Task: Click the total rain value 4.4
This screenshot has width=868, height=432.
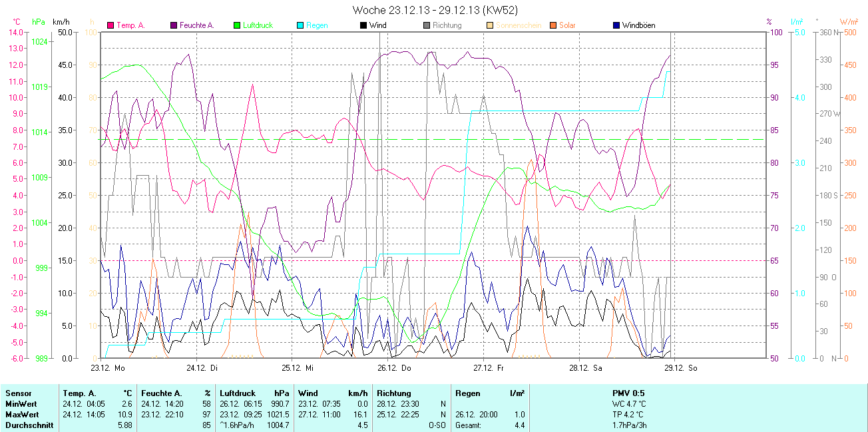Action: click(x=519, y=425)
